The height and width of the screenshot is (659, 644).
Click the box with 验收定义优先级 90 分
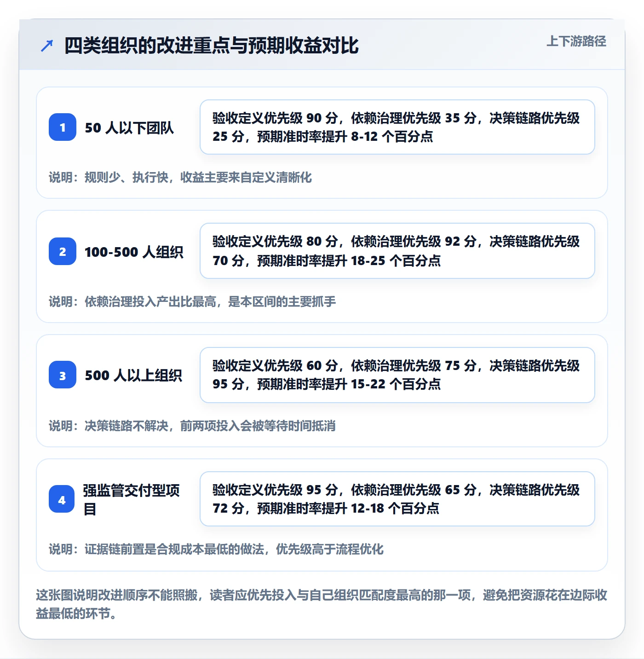click(397, 127)
